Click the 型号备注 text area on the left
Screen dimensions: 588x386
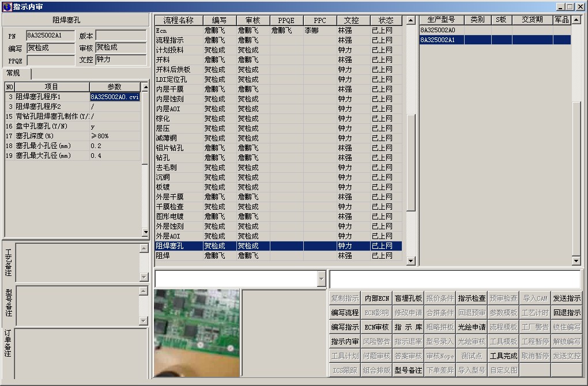(x=78, y=306)
